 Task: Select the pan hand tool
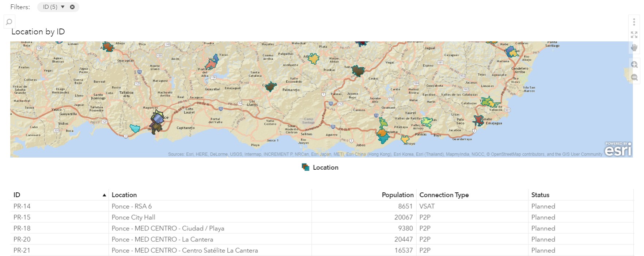(634, 48)
